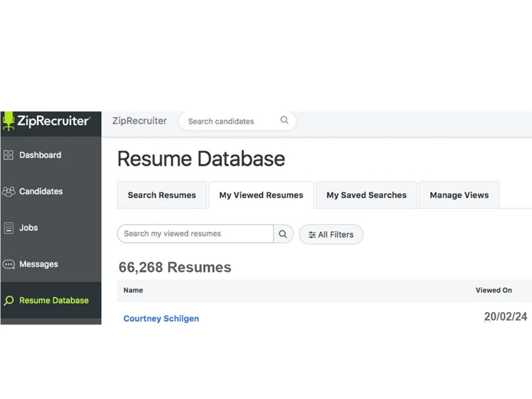Screen dimensions: 532x399
Task: Click the ZipRecruiter header text link
Action: coord(139,121)
